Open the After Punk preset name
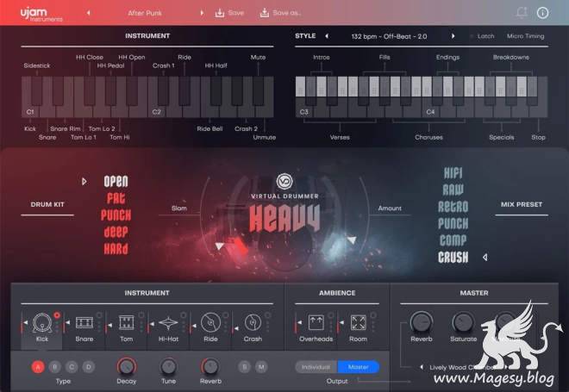 click(x=145, y=13)
